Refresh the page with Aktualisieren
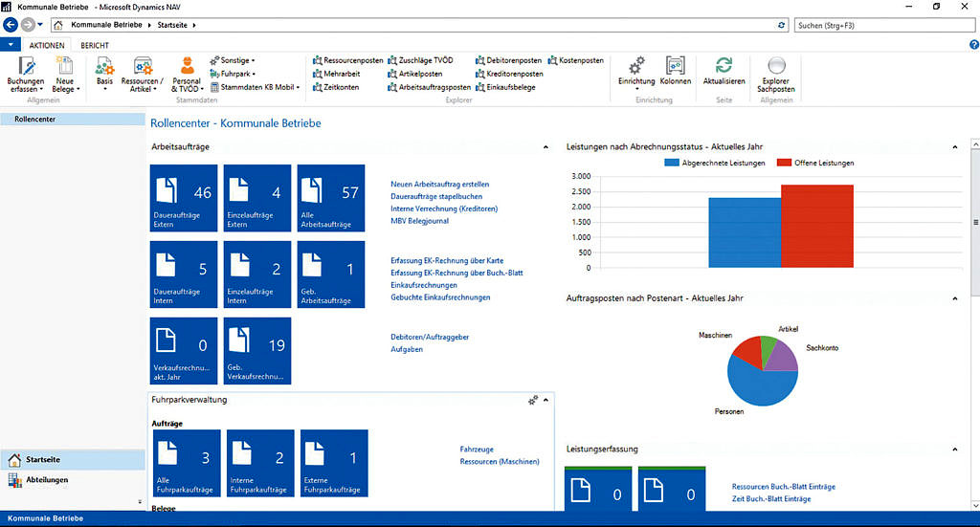Screen dimensions: 980x527 click(724, 67)
